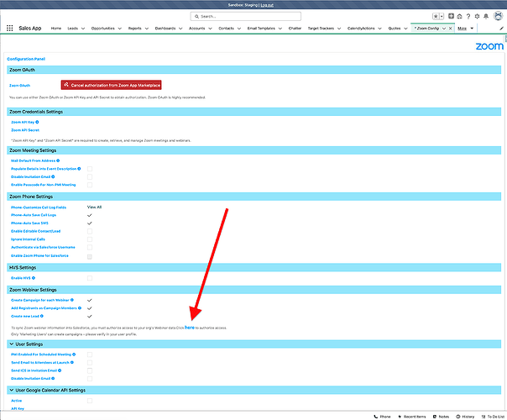Open the Target Trackers tab

coord(321,29)
